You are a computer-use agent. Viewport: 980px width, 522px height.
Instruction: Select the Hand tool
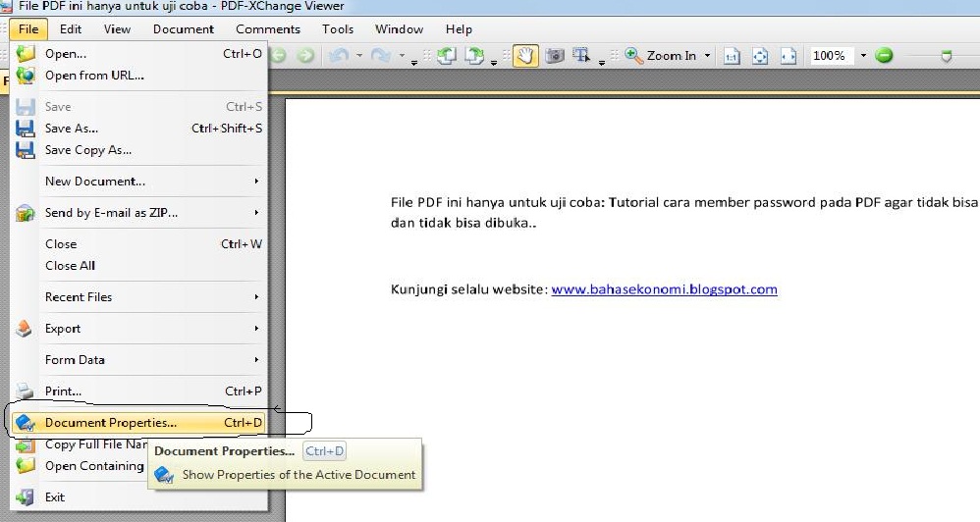[525, 56]
